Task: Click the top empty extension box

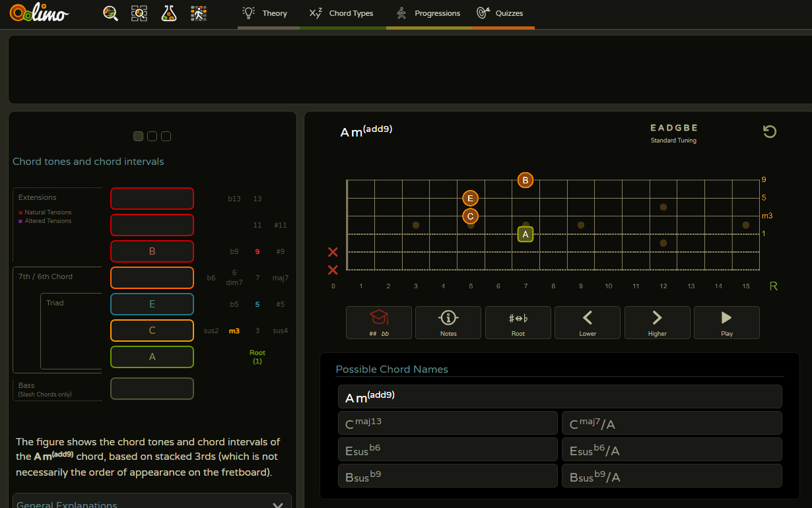Action: pos(152,199)
